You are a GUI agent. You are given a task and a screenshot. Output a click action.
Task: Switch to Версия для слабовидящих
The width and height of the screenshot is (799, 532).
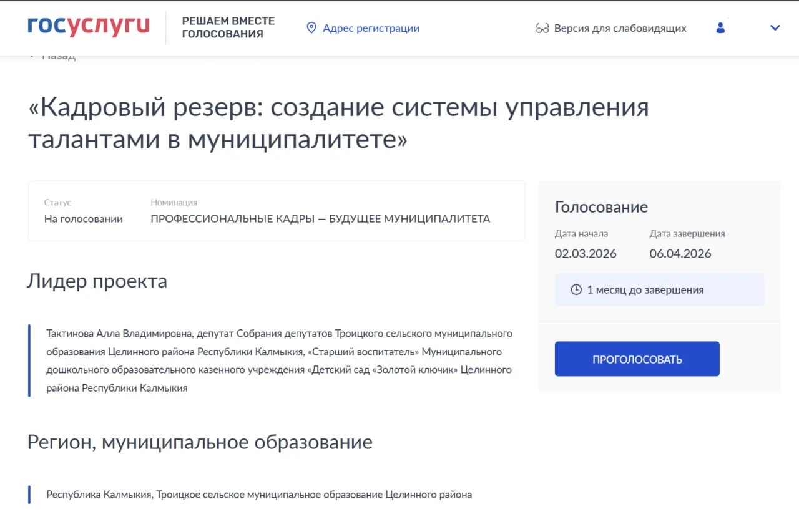coord(620,29)
